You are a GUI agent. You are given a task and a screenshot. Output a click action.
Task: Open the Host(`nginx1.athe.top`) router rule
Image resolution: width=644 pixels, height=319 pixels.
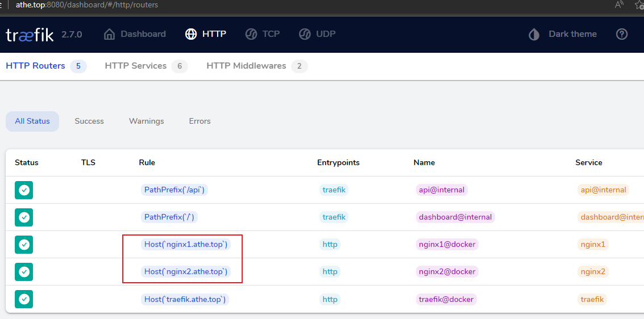pos(186,245)
